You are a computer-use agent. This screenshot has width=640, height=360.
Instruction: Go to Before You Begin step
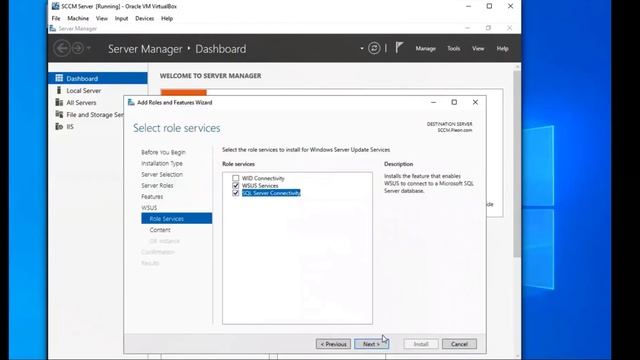click(163, 152)
